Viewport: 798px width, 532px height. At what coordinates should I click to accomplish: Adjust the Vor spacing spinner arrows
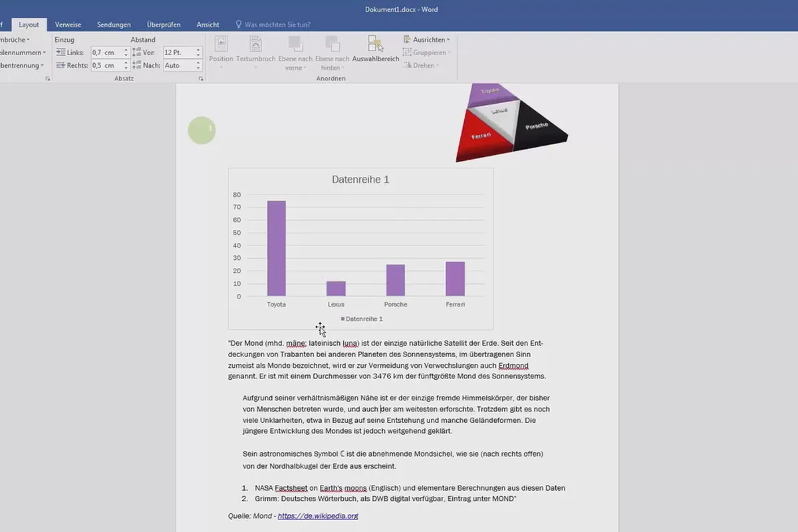tap(198, 53)
